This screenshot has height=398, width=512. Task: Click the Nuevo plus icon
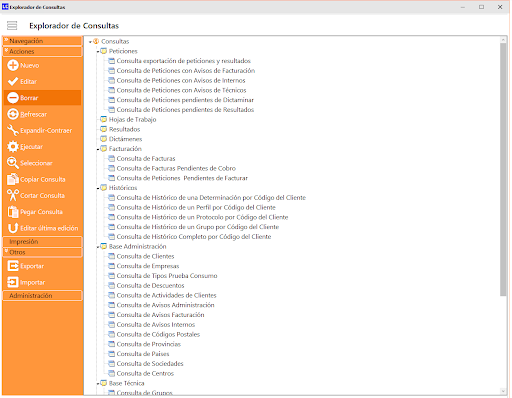tap(13, 65)
